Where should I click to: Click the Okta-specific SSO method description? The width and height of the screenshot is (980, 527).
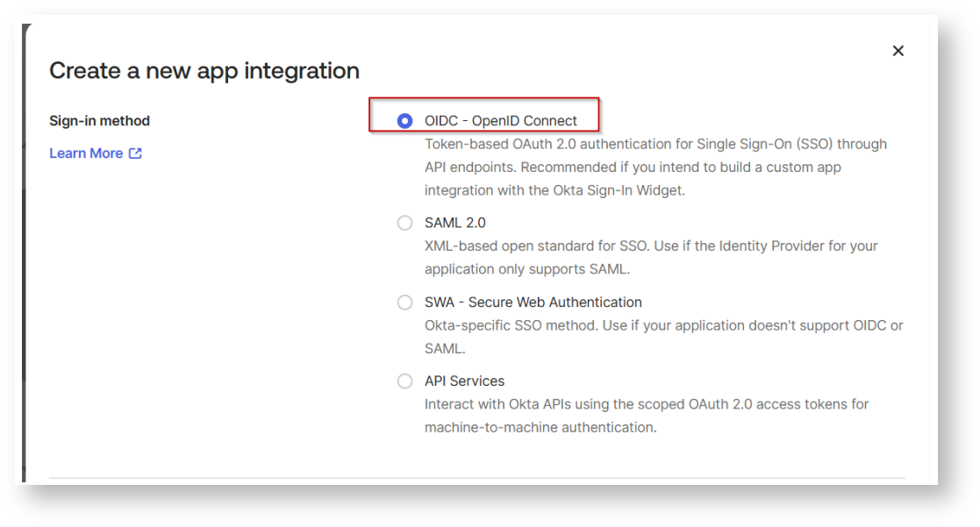click(662, 325)
